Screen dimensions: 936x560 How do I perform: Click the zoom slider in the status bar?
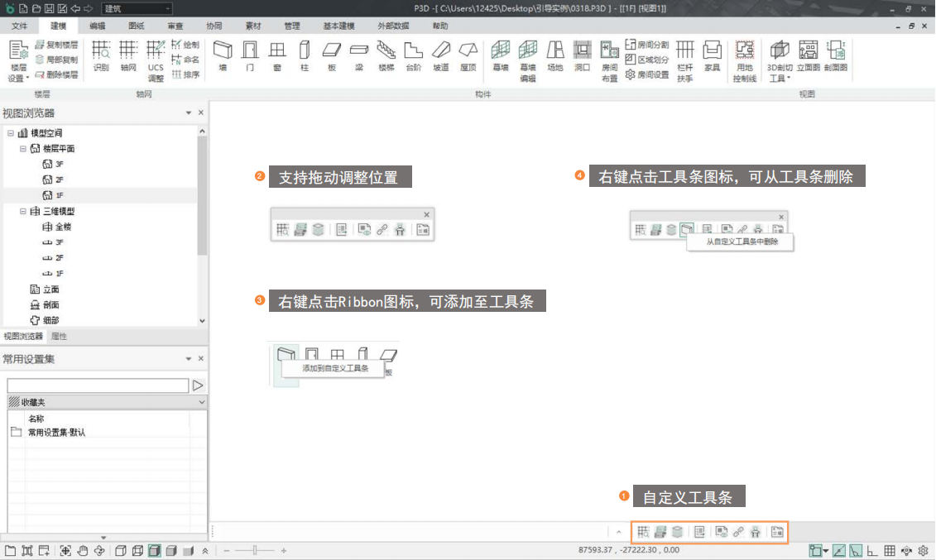pyautogui.click(x=256, y=551)
